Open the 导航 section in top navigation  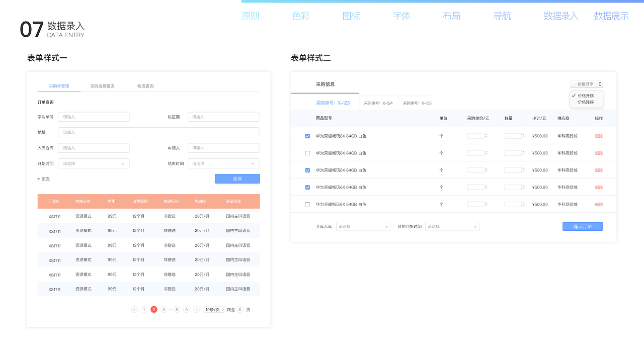502,16
